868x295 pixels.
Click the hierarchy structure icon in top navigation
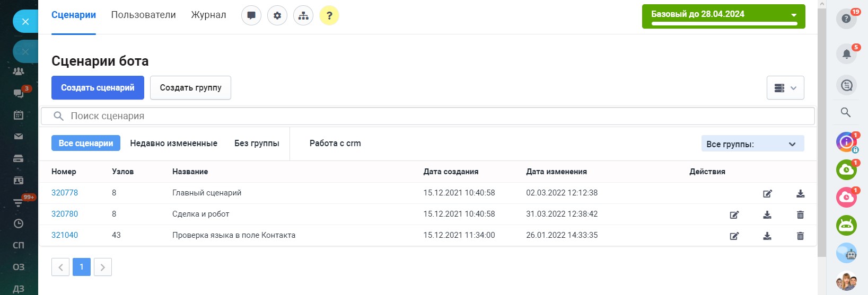point(303,15)
